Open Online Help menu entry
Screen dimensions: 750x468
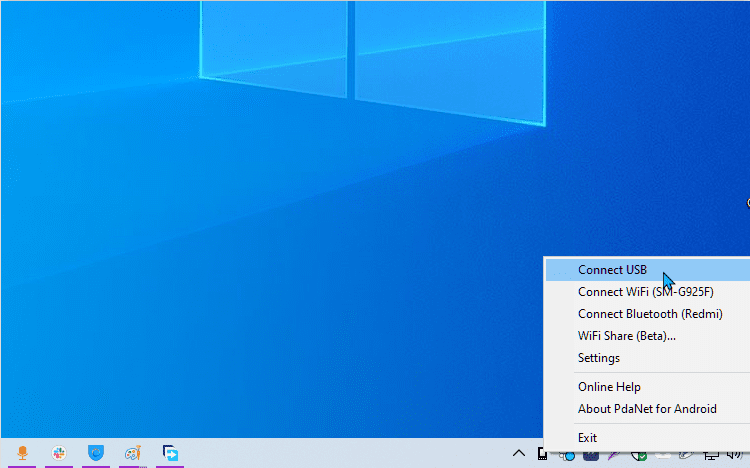click(x=648, y=387)
